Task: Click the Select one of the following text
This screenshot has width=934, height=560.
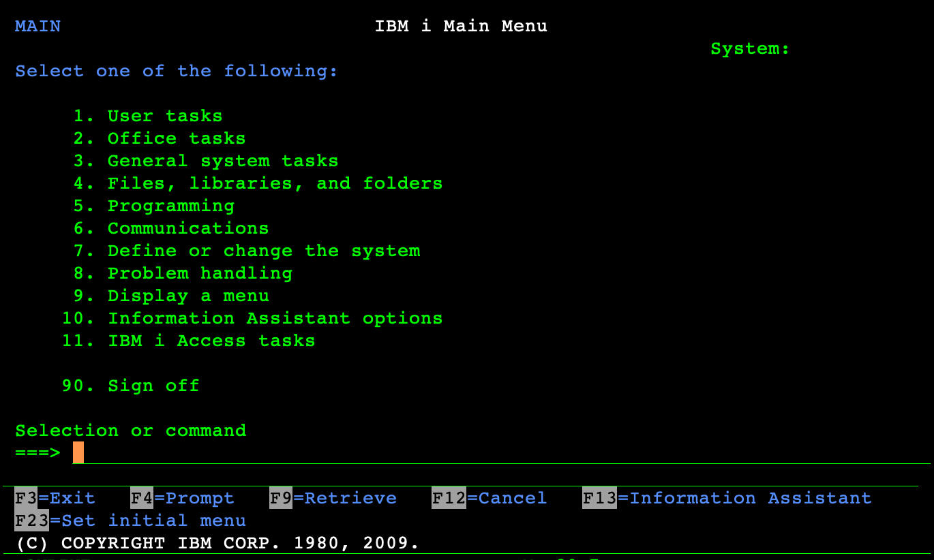Action: (177, 71)
